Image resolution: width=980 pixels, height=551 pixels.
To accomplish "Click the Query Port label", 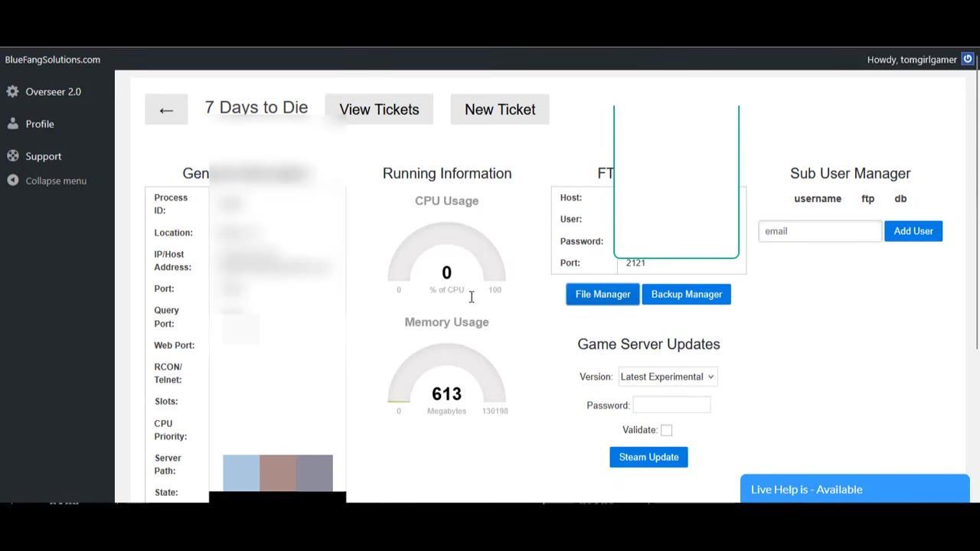I will coord(167,317).
